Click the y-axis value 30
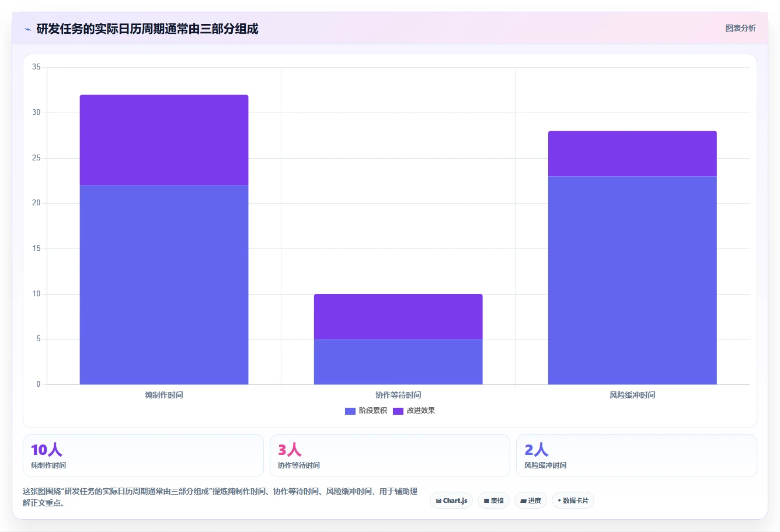The image size is (780, 532). 36,113
